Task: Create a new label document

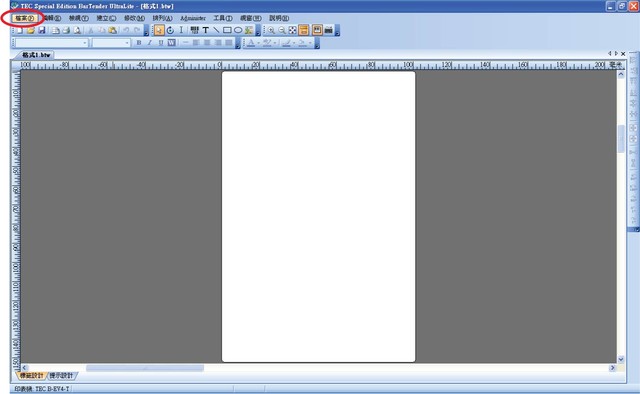Action: 19,30
